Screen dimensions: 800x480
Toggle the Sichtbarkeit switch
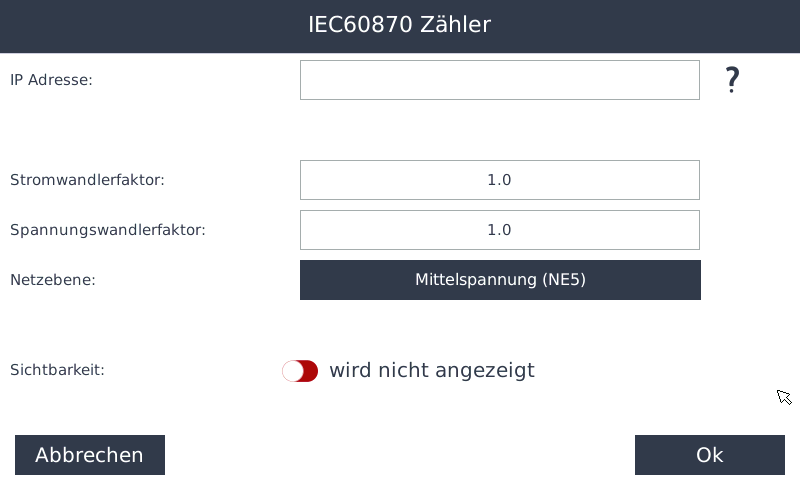(x=300, y=371)
